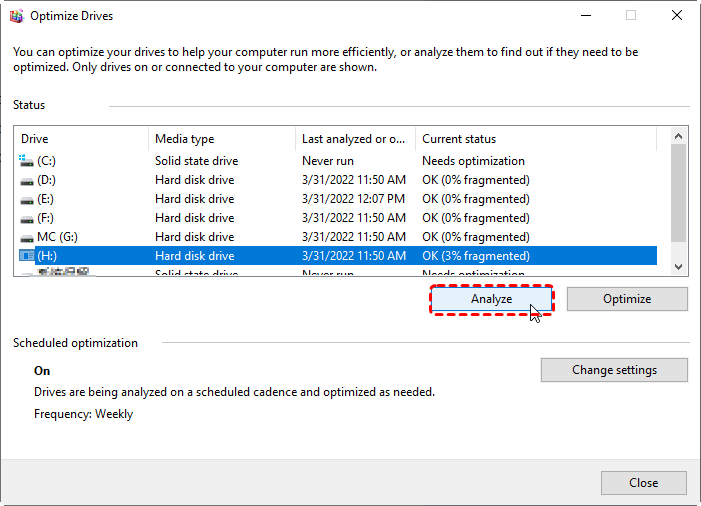Click the scroll down arrow in drive list

679,266
